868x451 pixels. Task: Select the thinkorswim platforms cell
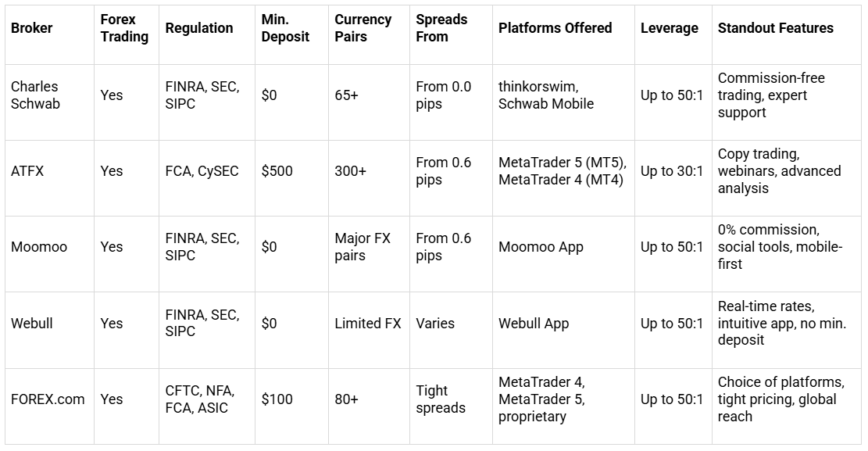click(x=546, y=95)
